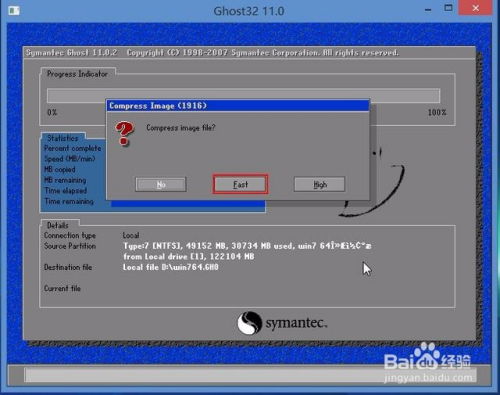Click 'from Local drive [1], 122104 MB' text

[189, 256]
